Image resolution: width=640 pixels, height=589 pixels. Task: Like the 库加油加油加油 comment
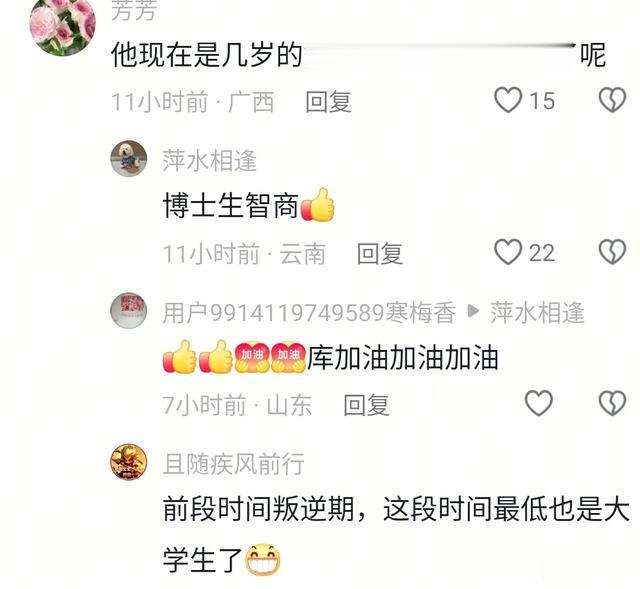point(538,403)
